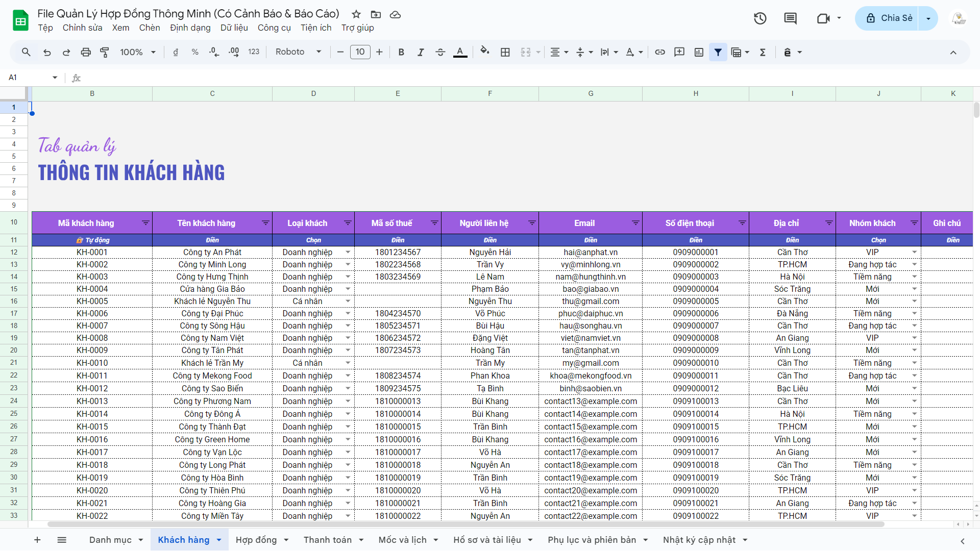This screenshot has width=980, height=551.
Task: Open the fill color picker
Action: (485, 52)
